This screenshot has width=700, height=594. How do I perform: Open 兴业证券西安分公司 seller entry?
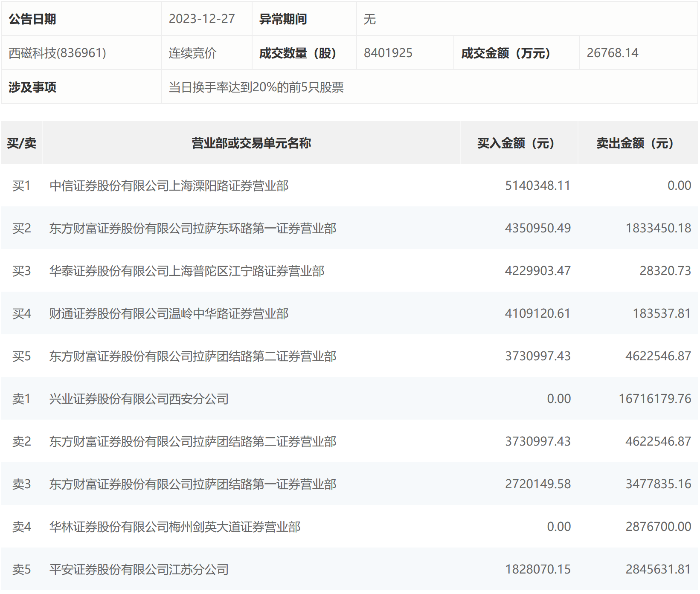(x=139, y=399)
